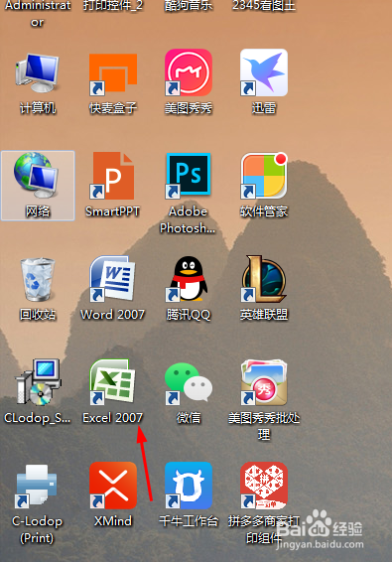Screen dimensions: 392x562
Task: Select the CLodop_S... installer icon
Action: coord(38,382)
